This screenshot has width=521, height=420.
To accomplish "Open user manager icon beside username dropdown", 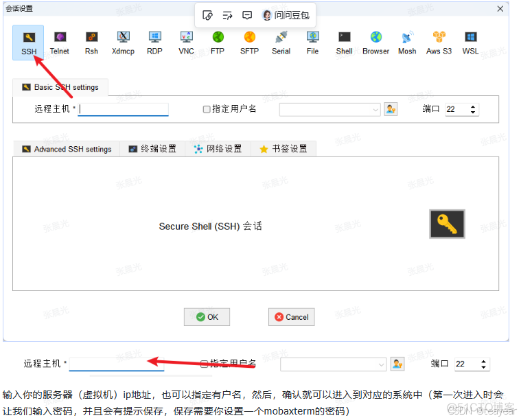I will [x=391, y=109].
